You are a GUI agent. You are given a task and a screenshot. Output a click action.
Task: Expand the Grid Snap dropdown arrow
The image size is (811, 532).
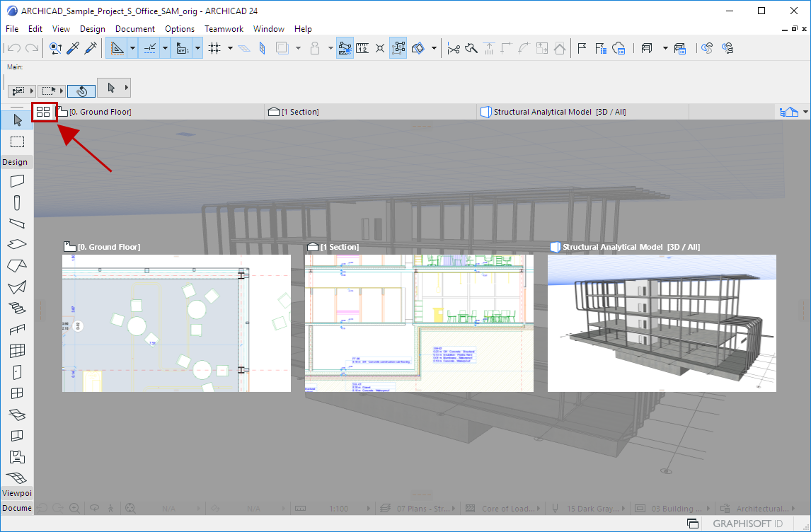pyautogui.click(x=230, y=48)
